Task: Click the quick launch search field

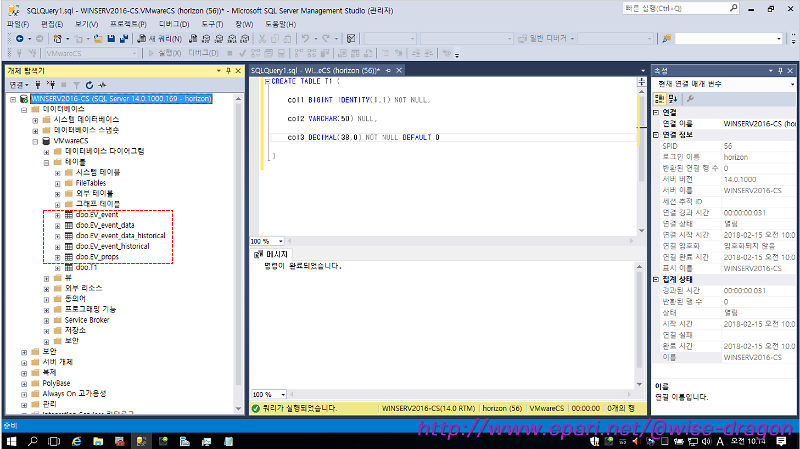Action: pos(681,8)
